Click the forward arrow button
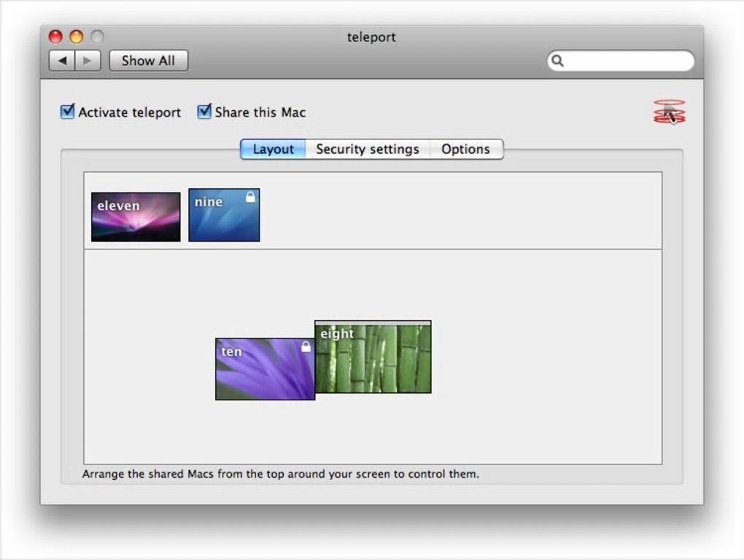 [x=88, y=61]
